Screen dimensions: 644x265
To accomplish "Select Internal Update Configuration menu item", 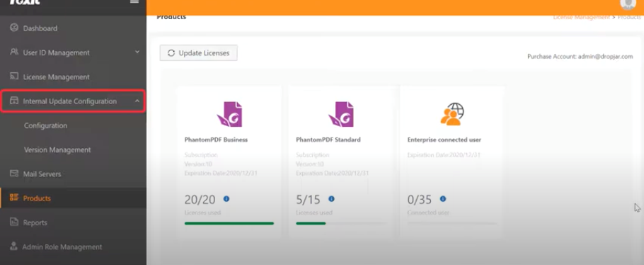I will (x=73, y=101).
